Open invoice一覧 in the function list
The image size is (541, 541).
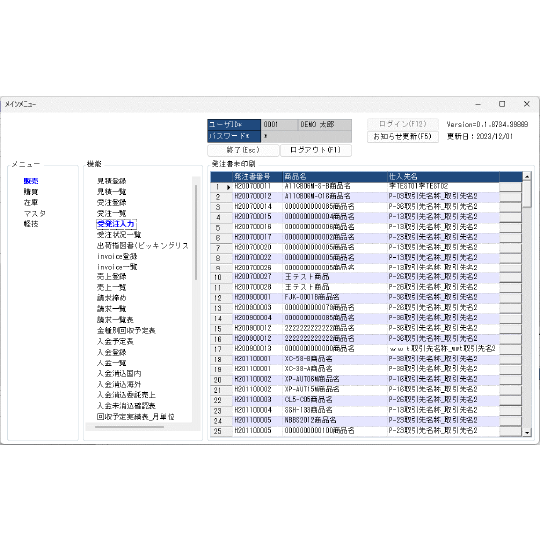coord(117,267)
